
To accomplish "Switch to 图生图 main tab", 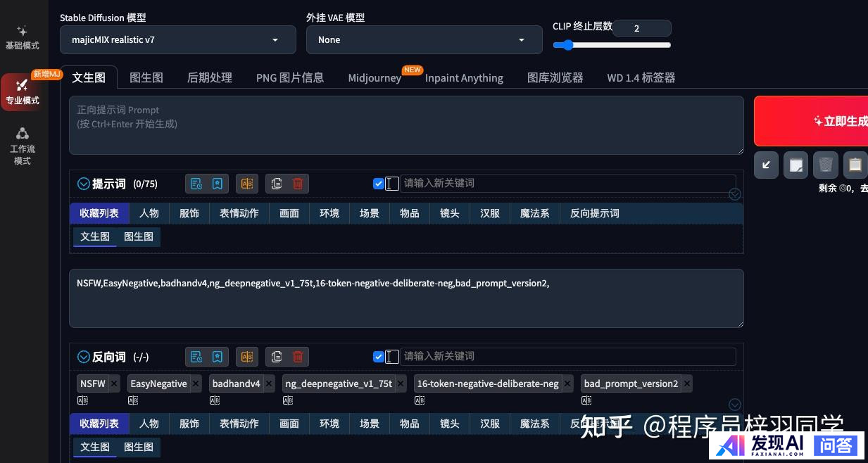I will pos(146,77).
